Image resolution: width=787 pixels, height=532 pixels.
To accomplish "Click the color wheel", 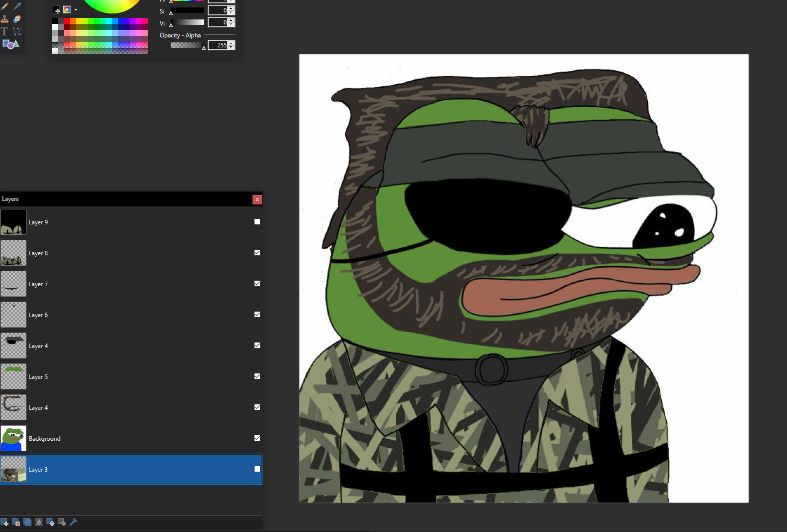I will (112, 5).
